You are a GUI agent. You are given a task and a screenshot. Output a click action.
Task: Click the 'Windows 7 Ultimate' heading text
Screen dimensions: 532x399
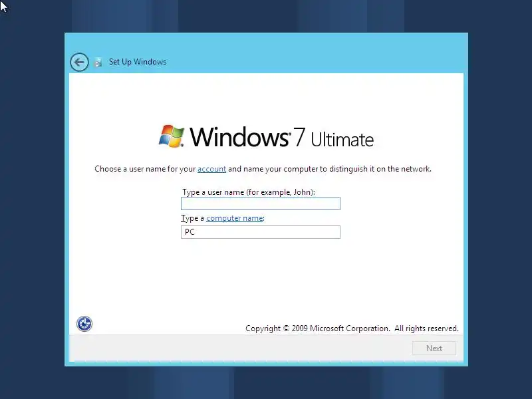coord(281,137)
